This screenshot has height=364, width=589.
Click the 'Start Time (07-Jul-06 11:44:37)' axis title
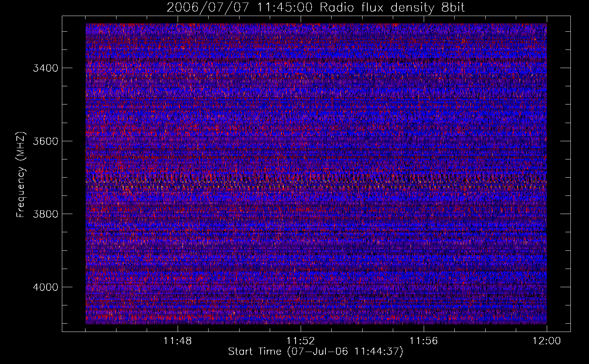click(316, 352)
